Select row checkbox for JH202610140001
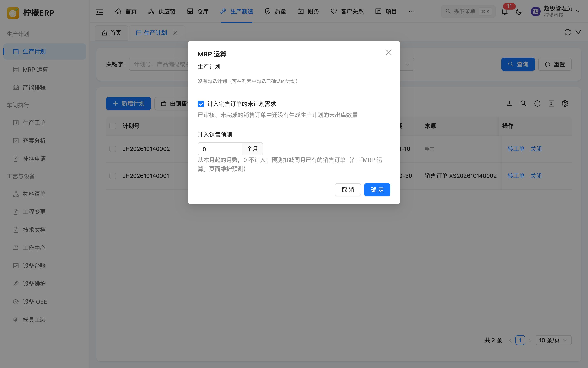Image resolution: width=588 pixels, height=368 pixels. pyautogui.click(x=112, y=176)
